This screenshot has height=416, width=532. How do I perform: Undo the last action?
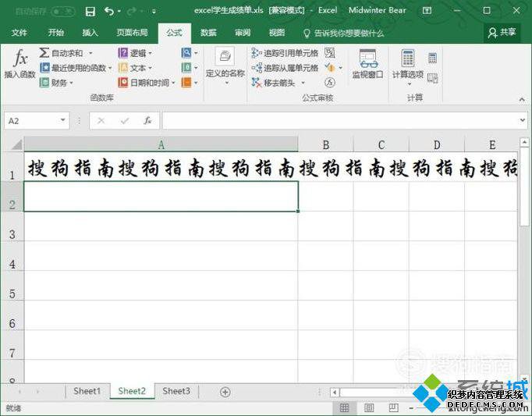click(109, 11)
